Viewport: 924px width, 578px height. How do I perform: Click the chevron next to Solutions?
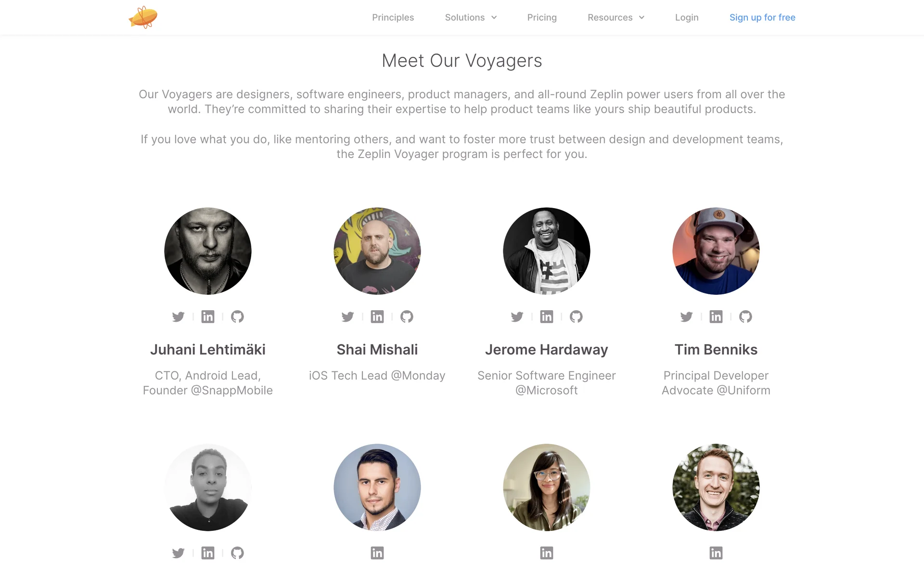(494, 17)
